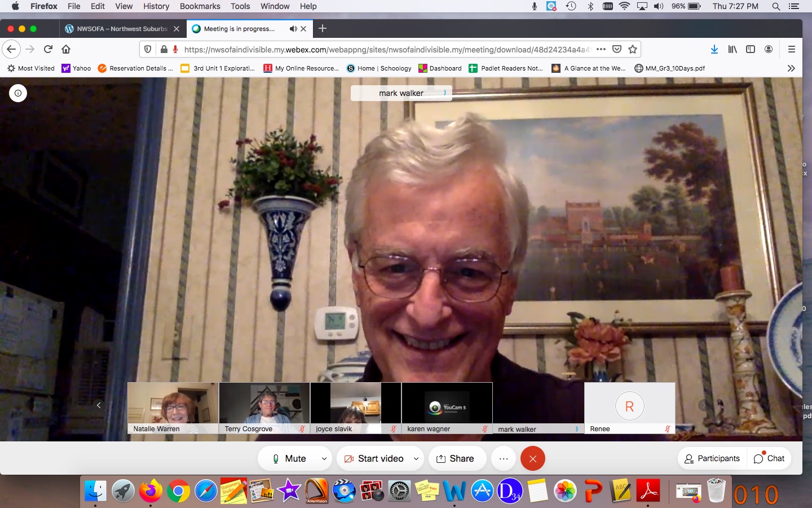Screen dimensions: 812x508
Task: Click the Webex URL address field
Action: click(x=387, y=50)
